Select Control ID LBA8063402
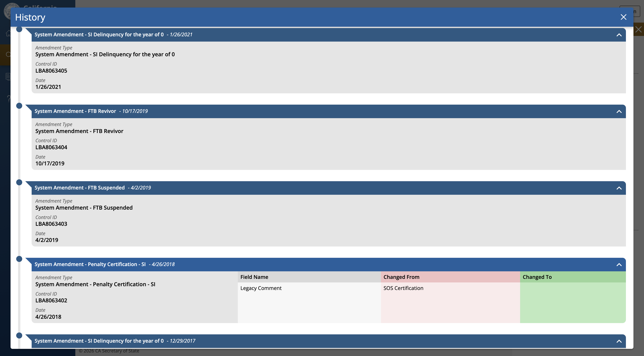 pos(51,300)
